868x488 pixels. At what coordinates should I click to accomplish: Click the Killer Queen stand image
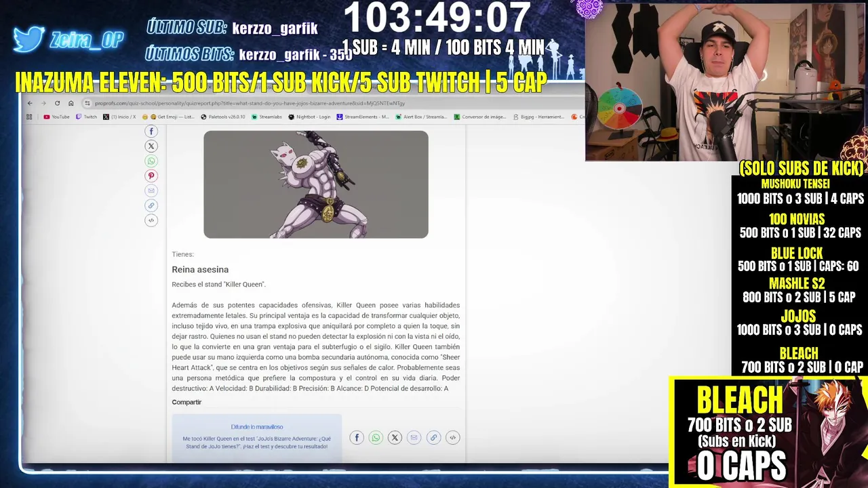[x=316, y=184]
